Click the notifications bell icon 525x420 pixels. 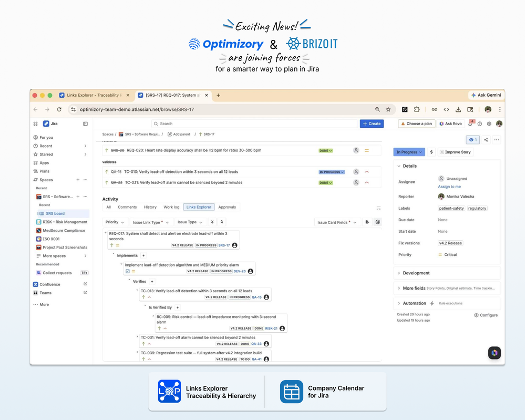(x=470, y=124)
